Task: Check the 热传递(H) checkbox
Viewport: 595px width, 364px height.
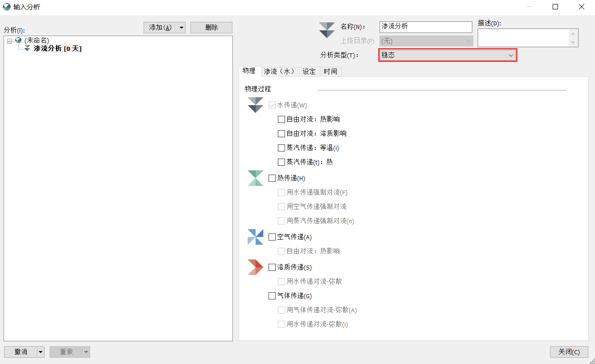Action: click(272, 178)
